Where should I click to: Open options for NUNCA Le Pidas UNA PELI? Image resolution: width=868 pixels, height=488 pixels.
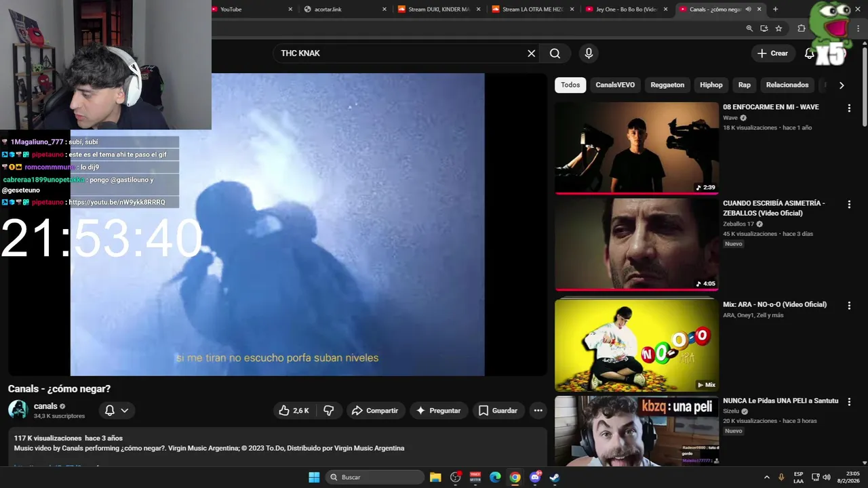point(849,402)
